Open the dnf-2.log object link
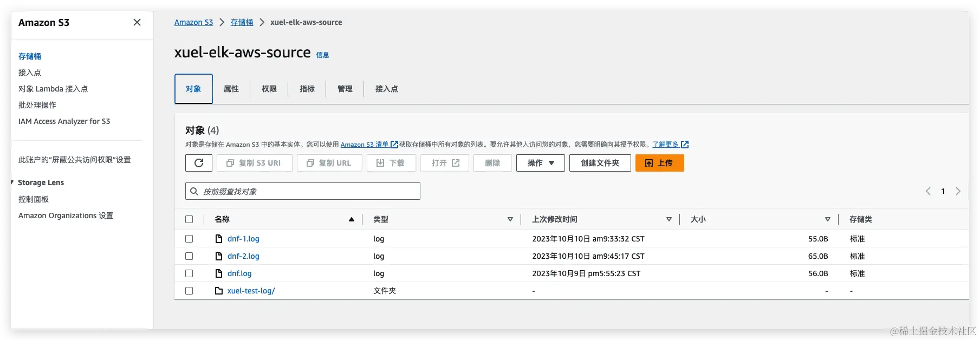Viewport: 980px width, 340px height. coord(243,256)
